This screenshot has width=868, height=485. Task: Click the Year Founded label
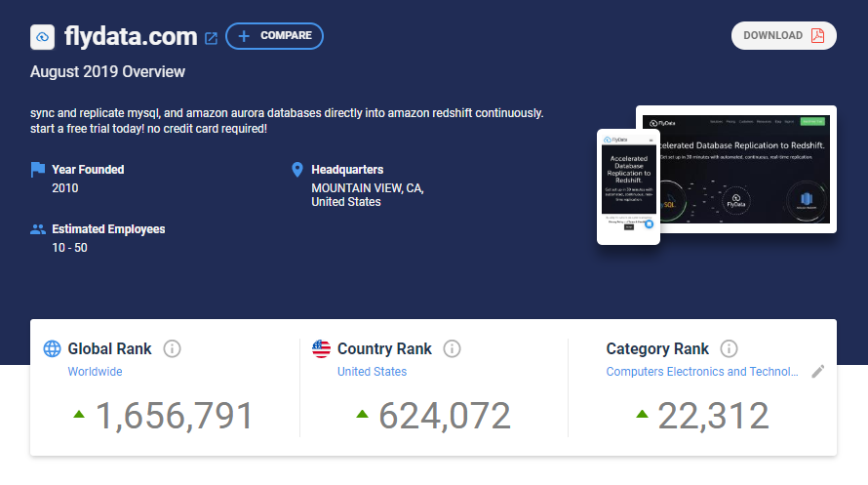point(88,170)
